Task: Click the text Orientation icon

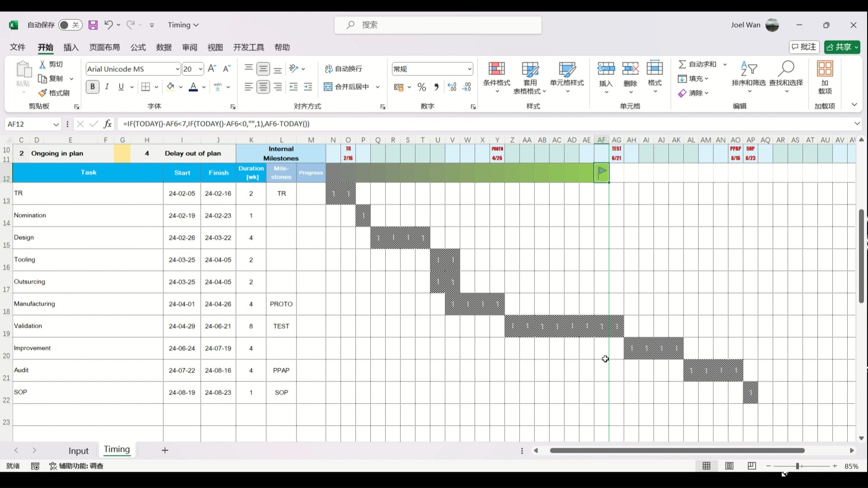Action: coord(294,69)
